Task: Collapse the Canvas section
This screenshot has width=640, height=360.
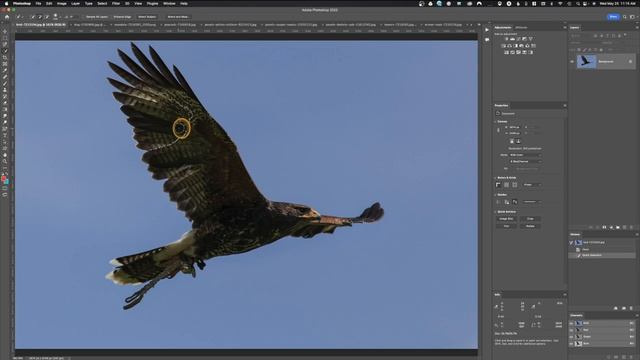Action: click(x=495, y=122)
